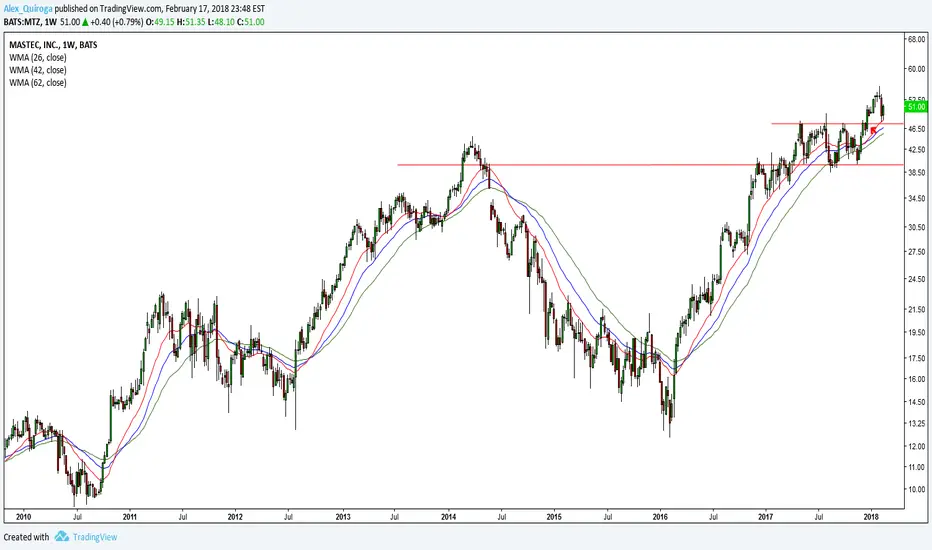Click the O:49.15 open value in header
The image size is (932, 550).
[x=161, y=22]
